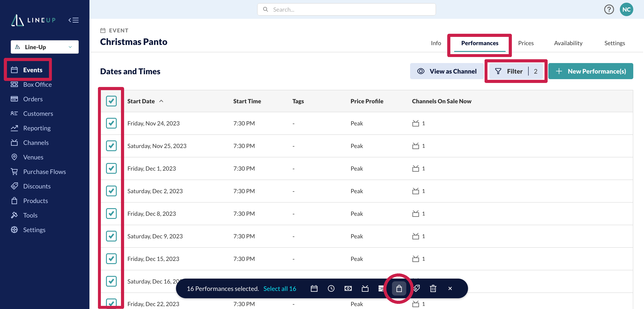Open Events in the sidebar
The width and height of the screenshot is (644, 309).
[x=27, y=70]
